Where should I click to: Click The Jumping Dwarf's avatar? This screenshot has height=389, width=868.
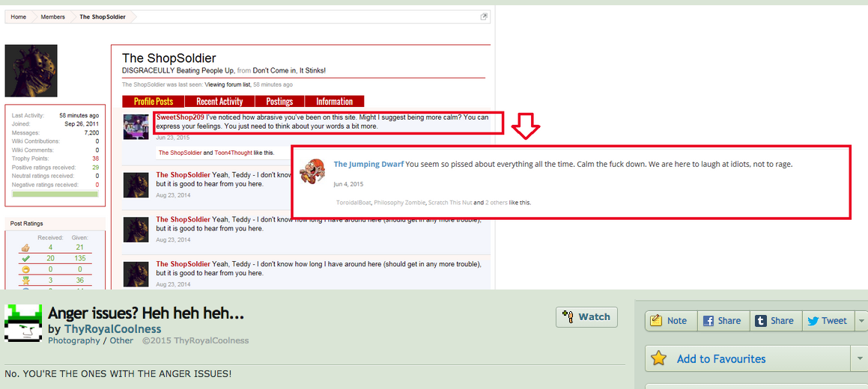tap(312, 171)
